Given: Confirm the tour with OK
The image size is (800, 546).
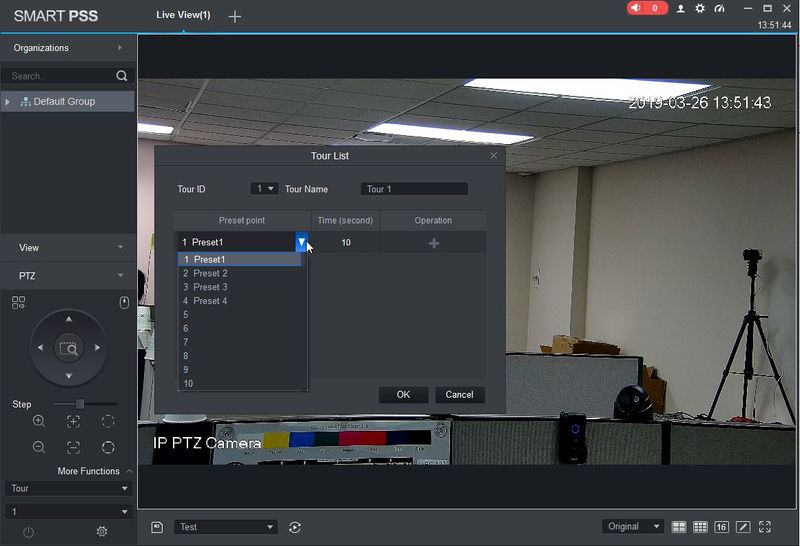Looking at the screenshot, I should (403, 394).
